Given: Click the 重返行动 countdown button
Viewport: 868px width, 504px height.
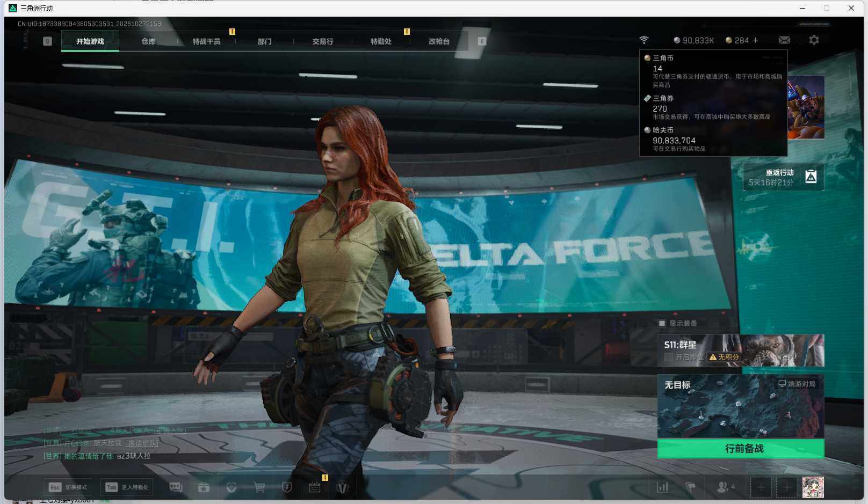Looking at the screenshot, I should [783, 177].
